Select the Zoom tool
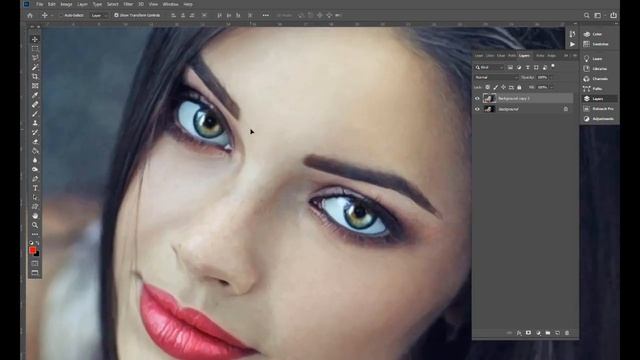The height and width of the screenshot is (360, 640). [x=35, y=225]
